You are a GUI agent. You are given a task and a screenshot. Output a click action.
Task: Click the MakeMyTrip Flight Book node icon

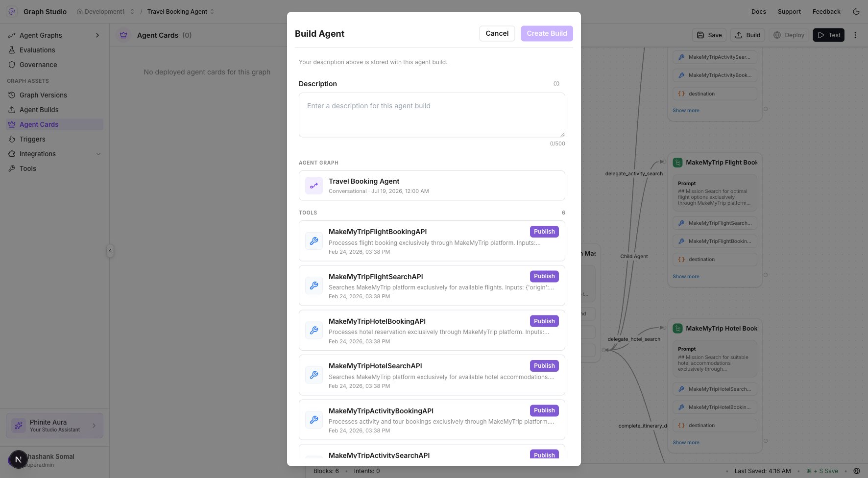[677, 163]
